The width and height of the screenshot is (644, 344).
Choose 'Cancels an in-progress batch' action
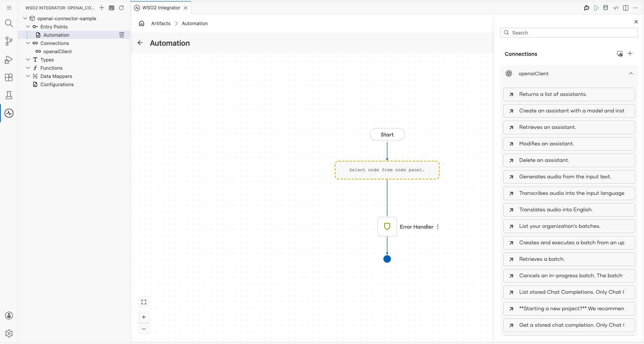pos(569,276)
